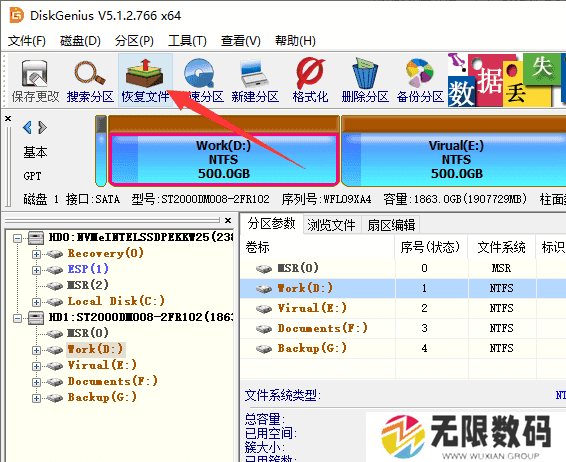Click the Save Changes (保存更改) toolbar icon
Screen dimensions: 566x462
click(35, 81)
